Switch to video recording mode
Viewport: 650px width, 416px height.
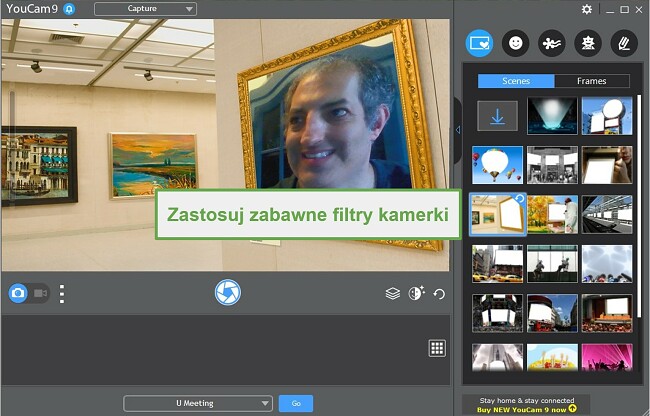(40, 293)
